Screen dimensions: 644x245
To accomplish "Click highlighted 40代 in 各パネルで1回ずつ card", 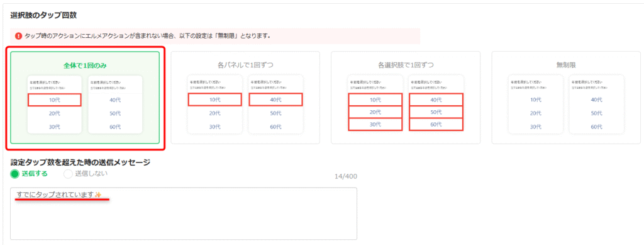I will click(x=275, y=100).
